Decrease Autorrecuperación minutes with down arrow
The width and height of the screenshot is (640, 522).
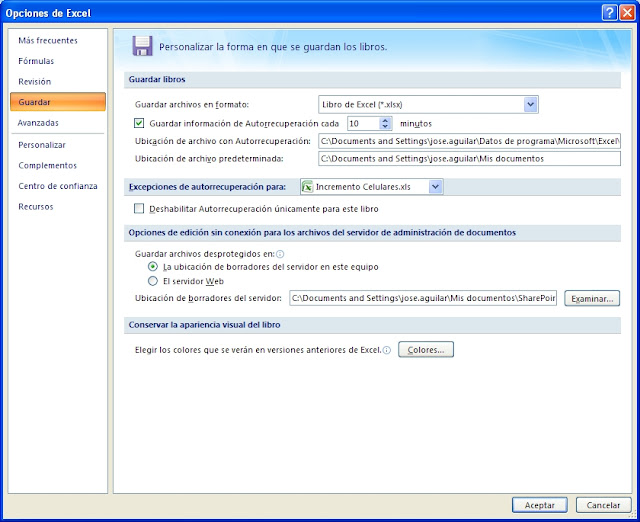pos(385,127)
